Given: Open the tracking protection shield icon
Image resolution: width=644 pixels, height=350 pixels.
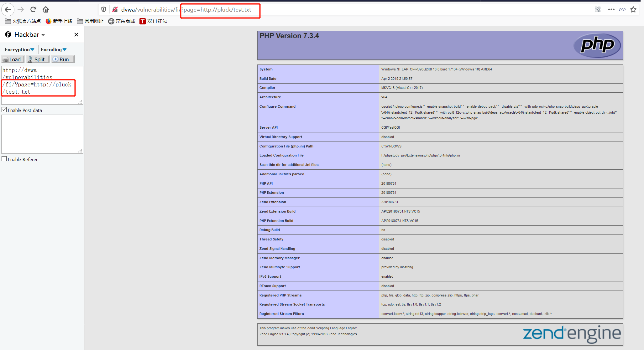Looking at the screenshot, I should click(x=104, y=9).
